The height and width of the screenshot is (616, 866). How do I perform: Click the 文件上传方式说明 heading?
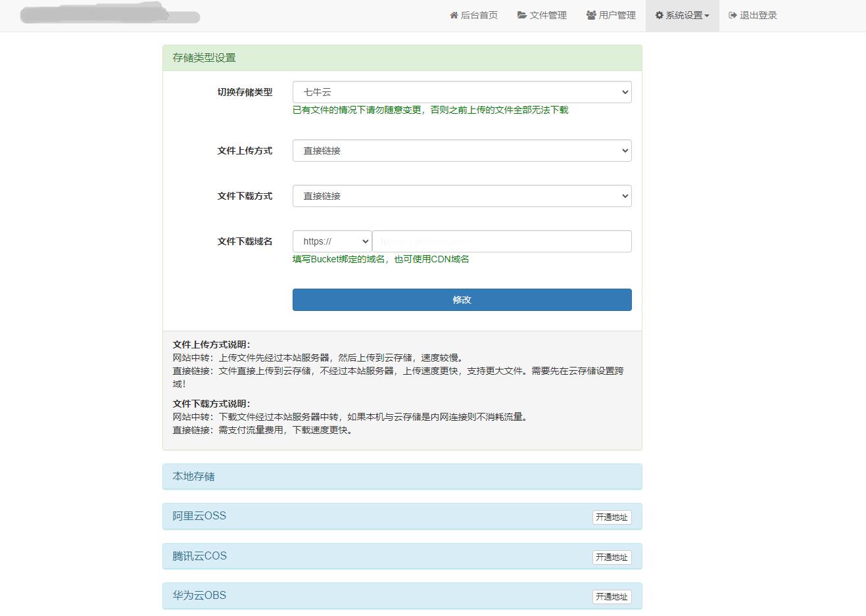[211, 344]
